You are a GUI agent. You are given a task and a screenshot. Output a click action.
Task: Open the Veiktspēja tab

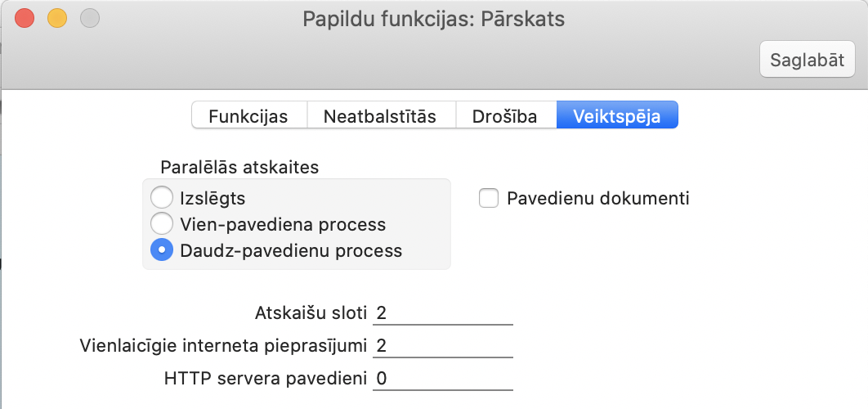pos(616,115)
